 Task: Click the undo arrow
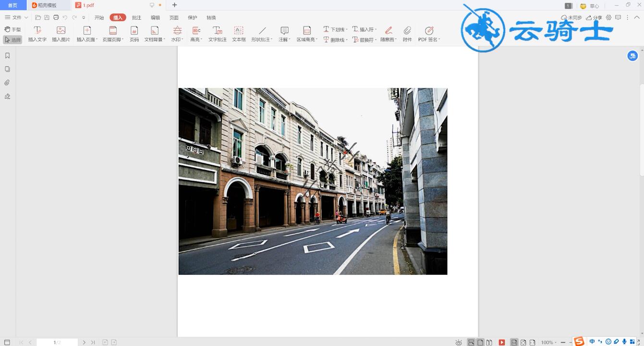[x=65, y=17]
